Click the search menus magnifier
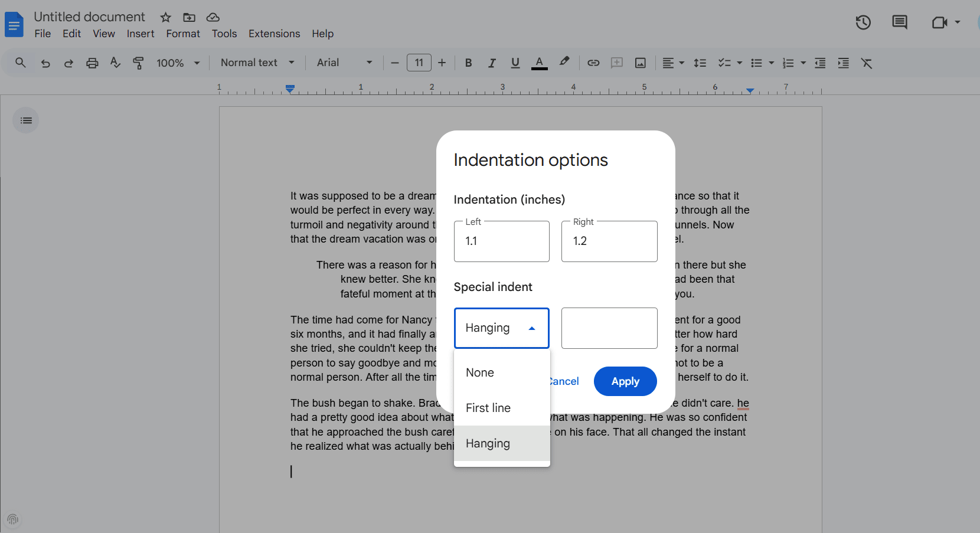 pyautogui.click(x=21, y=63)
